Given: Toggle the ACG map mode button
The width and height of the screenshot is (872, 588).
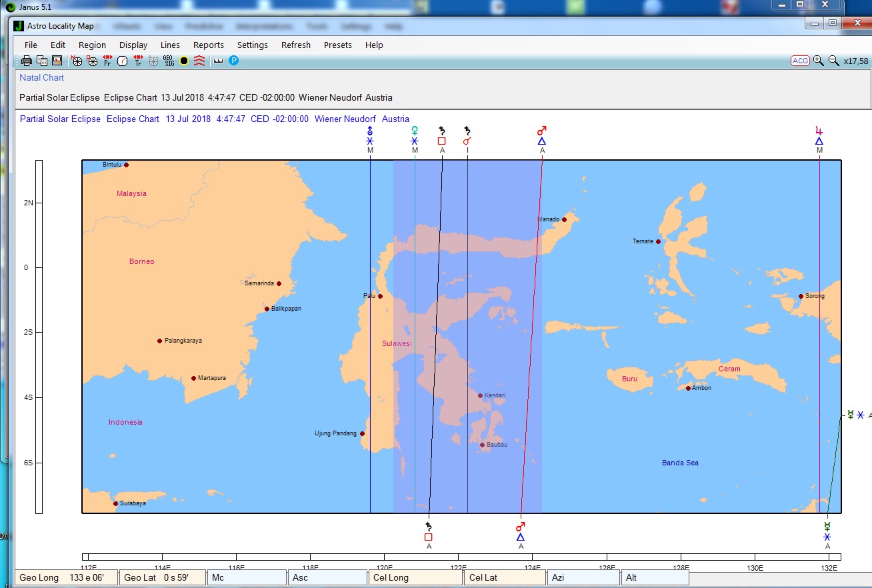Looking at the screenshot, I should [800, 61].
